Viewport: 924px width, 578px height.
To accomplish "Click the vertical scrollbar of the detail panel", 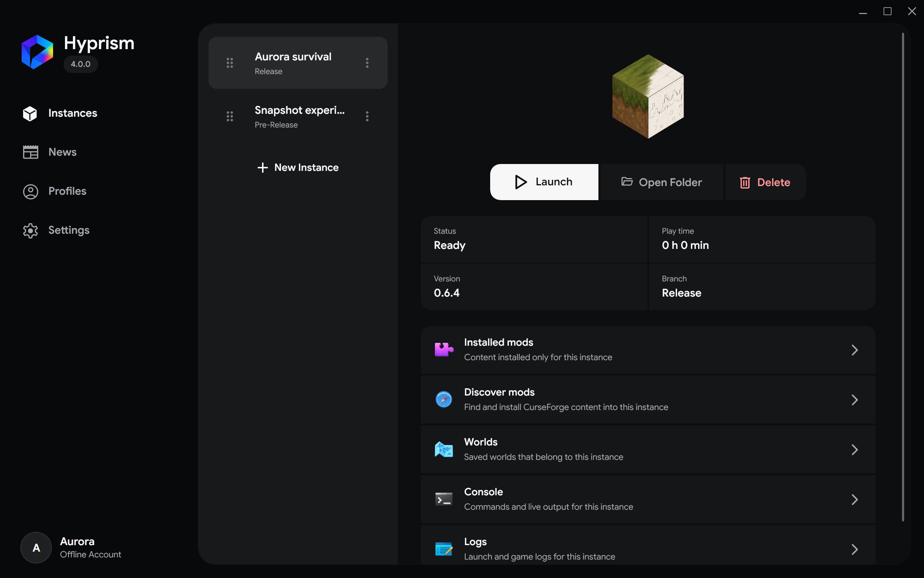I will (x=903, y=277).
